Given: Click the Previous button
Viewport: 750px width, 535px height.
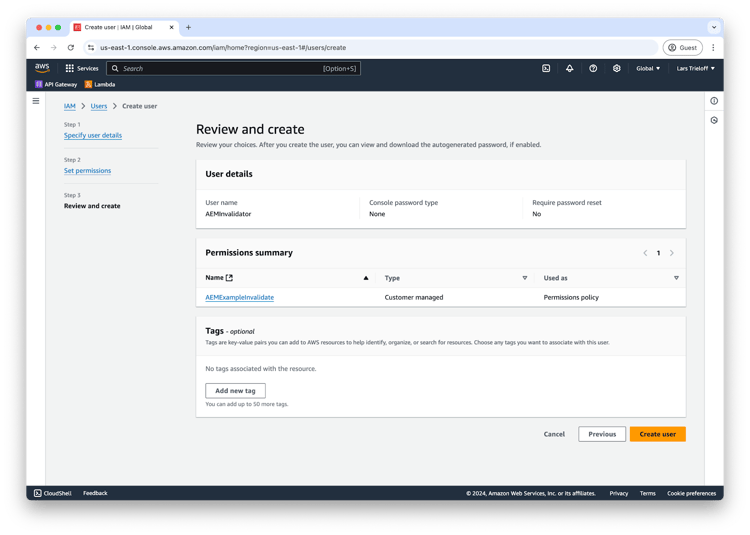Looking at the screenshot, I should tap(602, 434).
